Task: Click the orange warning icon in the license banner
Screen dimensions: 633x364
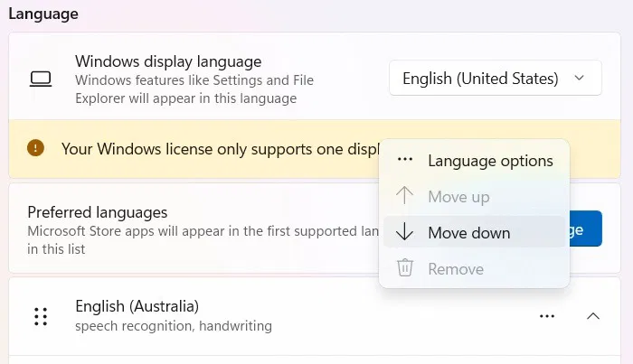Action: 35,147
